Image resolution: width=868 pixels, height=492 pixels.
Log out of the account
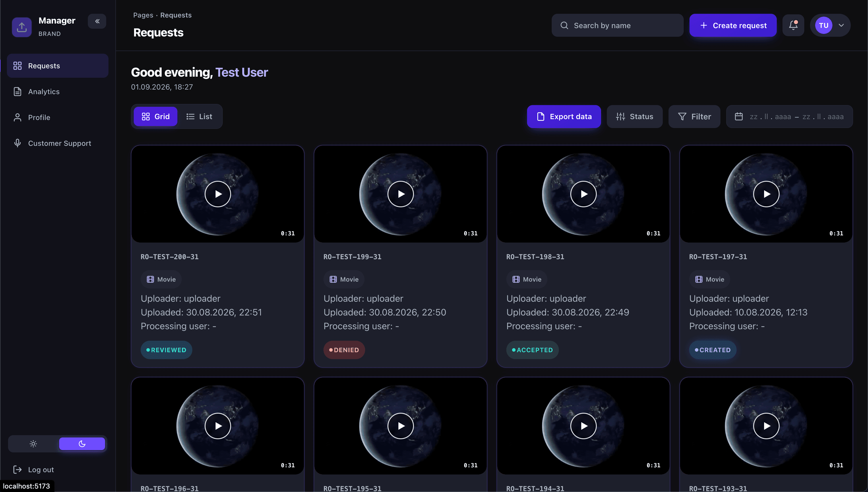point(34,469)
